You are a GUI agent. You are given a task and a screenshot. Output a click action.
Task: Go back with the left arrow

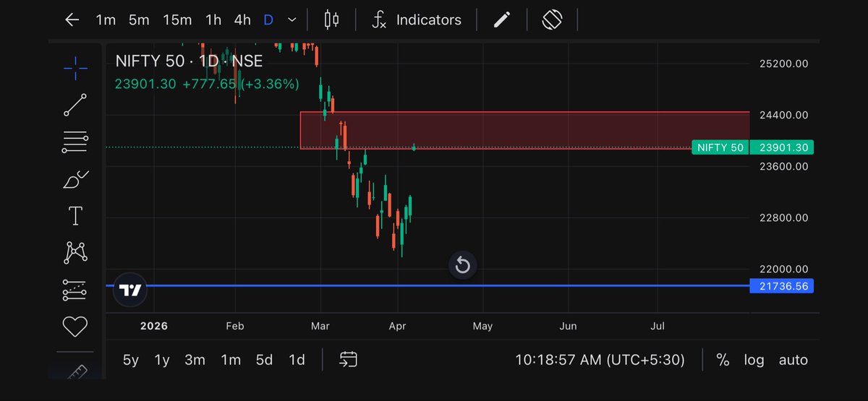coord(72,20)
